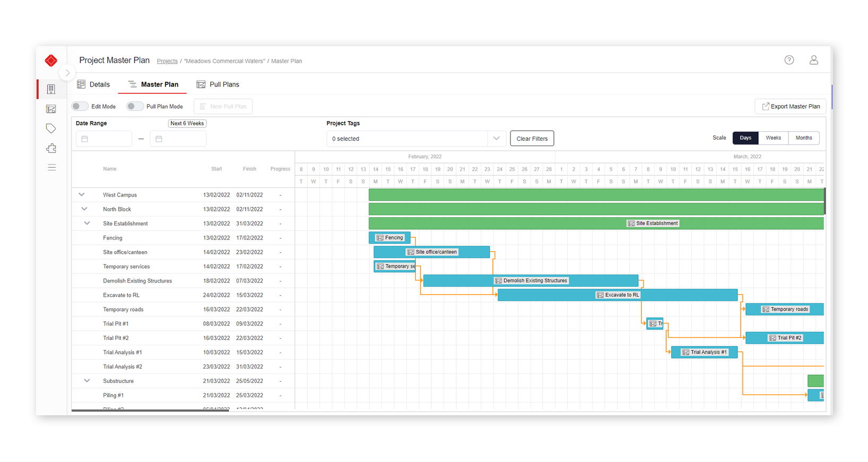Viewport: 868px width, 462px height.
Task: Open the user profile icon
Action: [x=813, y=60]
